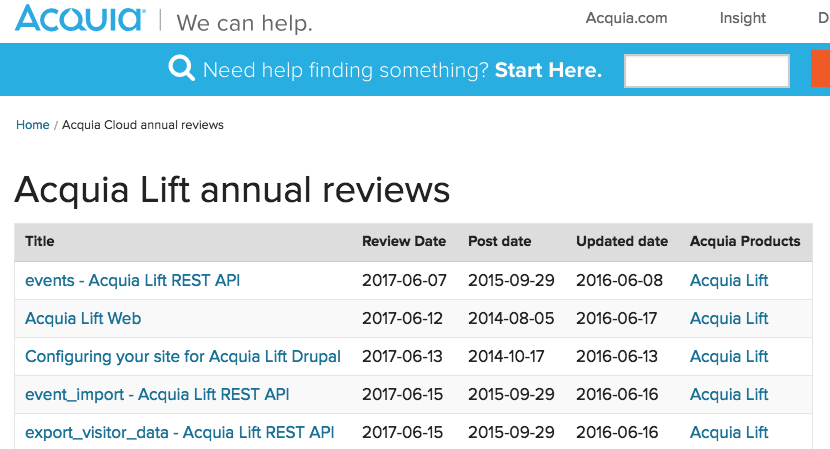Click Acquia Lift product in events row
The width and height of the screenshot is (830, 449).
[x=729, y=280]
